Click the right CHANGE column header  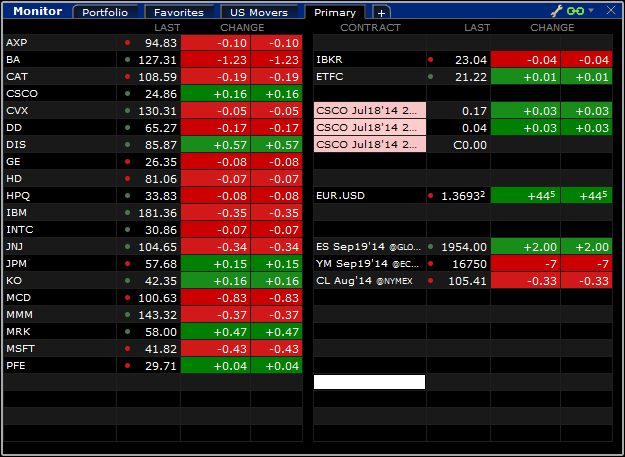pyautogui.click(x=552, y=27)
